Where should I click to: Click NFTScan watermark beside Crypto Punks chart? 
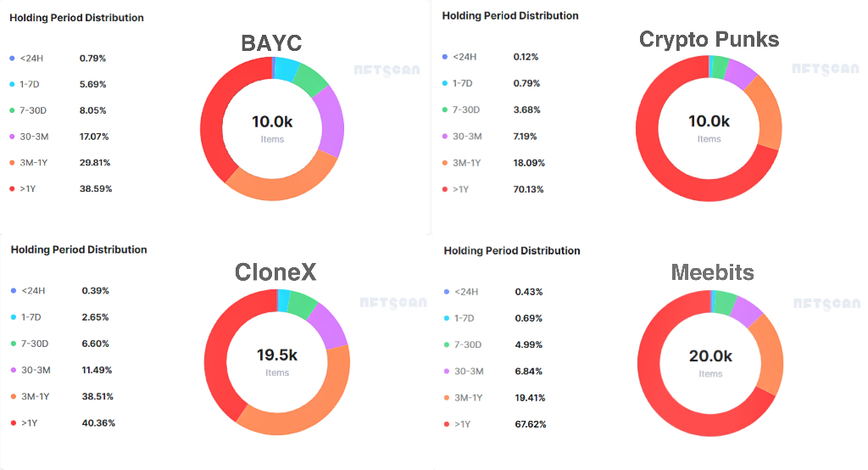click(826, 69)
